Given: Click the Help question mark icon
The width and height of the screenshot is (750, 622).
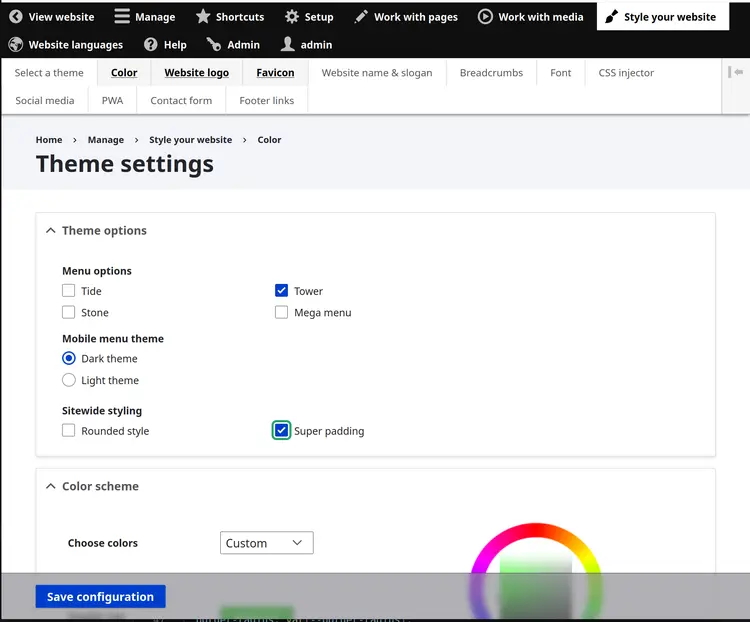Looking at the screenshot, I should click(151, 44).
